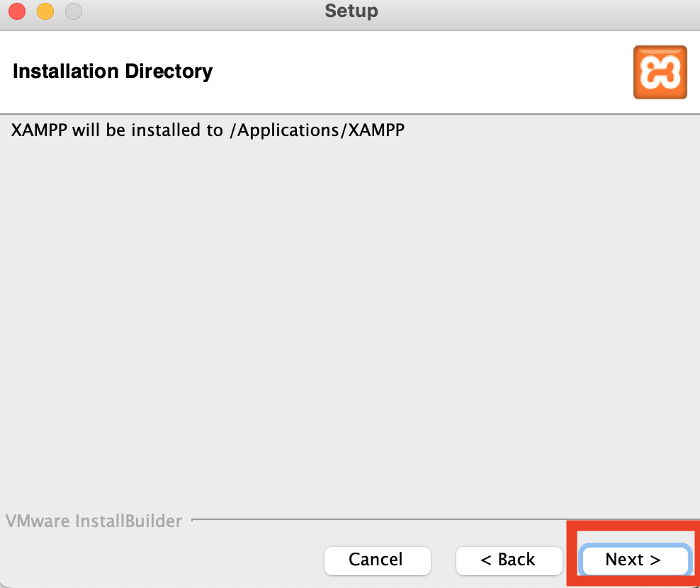
Task: Minimize the Setup window with yellow button
Action: [x=45, y=11]
